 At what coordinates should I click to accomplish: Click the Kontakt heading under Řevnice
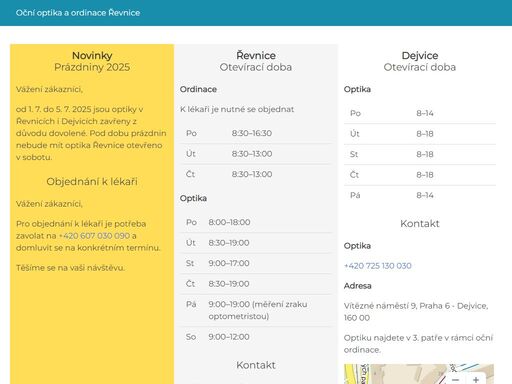256,365
